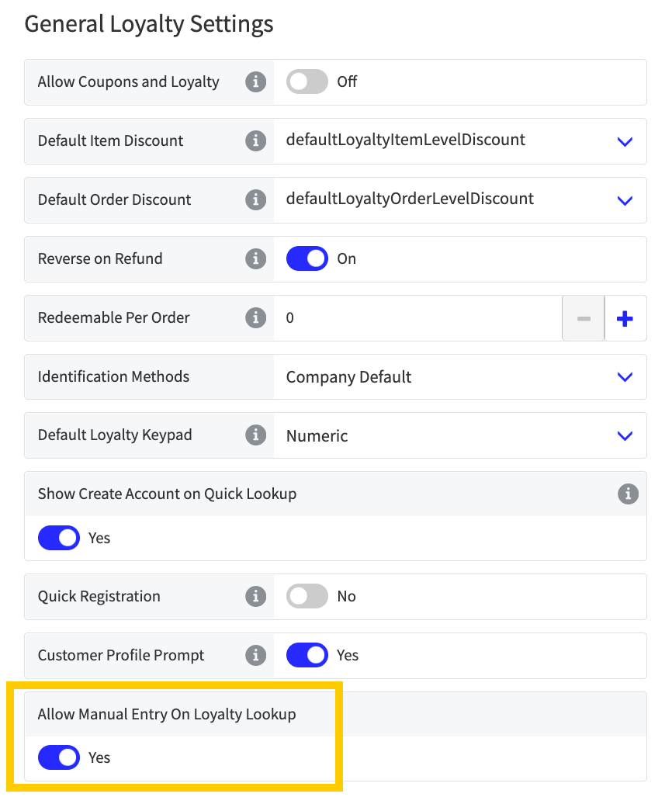Image resolution: width=672 pixels, height=804 pixels.
Task: Open the Default Item Discount dropdown
Action: click(625, 141)
